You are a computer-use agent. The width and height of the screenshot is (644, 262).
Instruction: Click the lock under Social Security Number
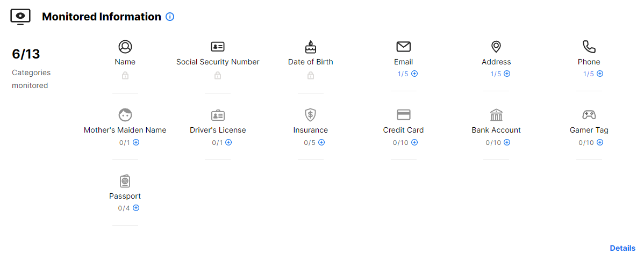(218, 76)
